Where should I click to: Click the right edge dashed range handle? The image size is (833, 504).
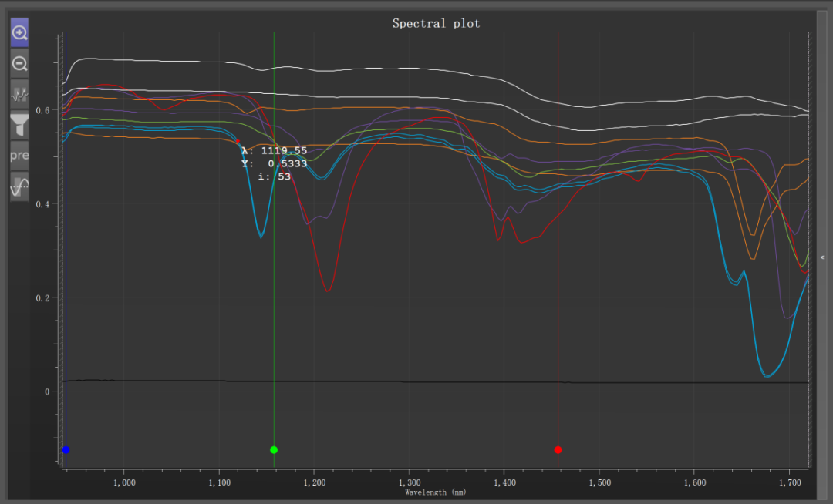tap(809, 250)
